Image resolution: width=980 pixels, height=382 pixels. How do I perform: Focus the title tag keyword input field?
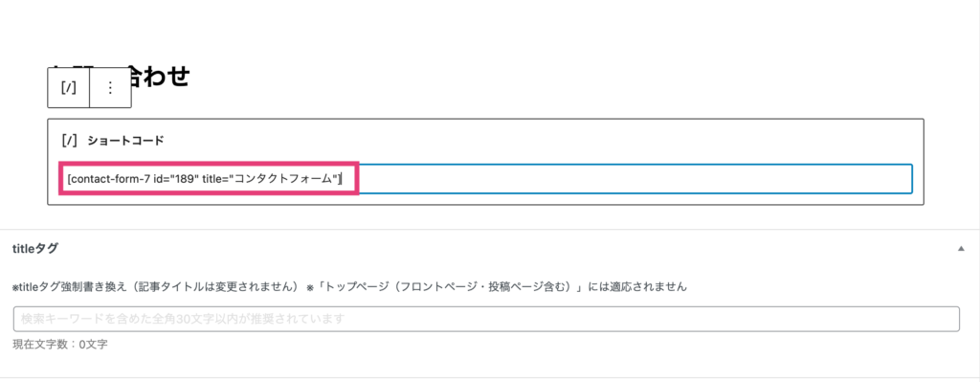point(486,319)
